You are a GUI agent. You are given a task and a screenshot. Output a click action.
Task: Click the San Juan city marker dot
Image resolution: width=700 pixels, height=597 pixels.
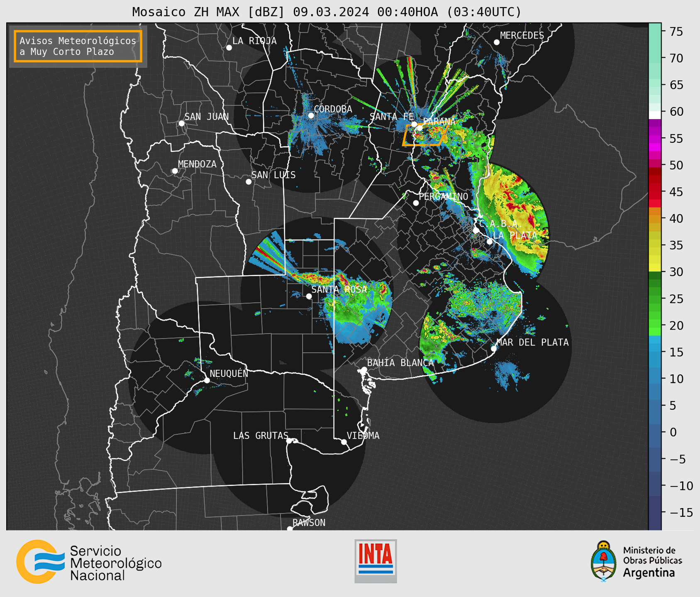pos(181,123)
